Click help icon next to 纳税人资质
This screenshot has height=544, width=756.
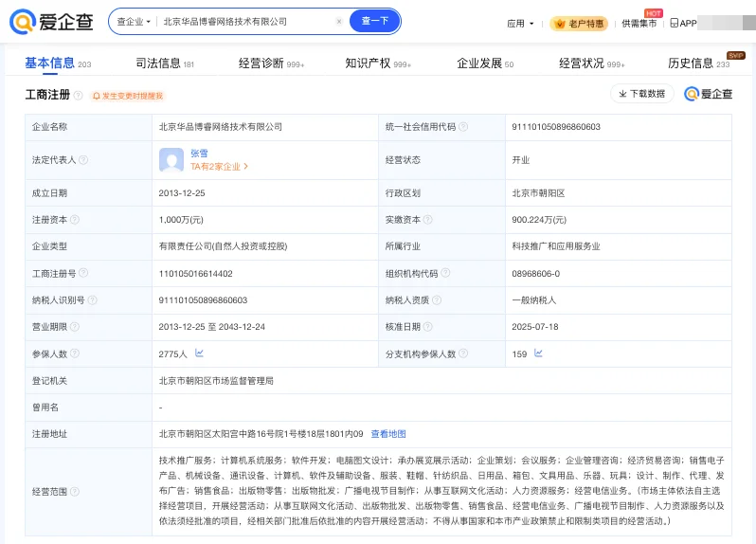coord(437,300)
